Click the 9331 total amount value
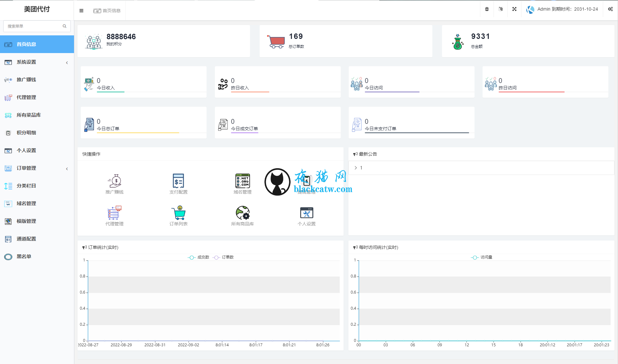Image resolution: width=618 pixels, height=364 pixels. click(x=480, y=36)
